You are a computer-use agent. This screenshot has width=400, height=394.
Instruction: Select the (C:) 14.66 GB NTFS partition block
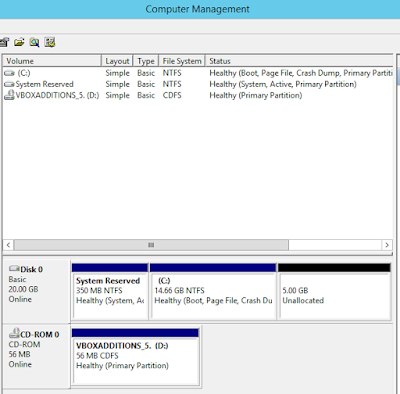[213, 292]
